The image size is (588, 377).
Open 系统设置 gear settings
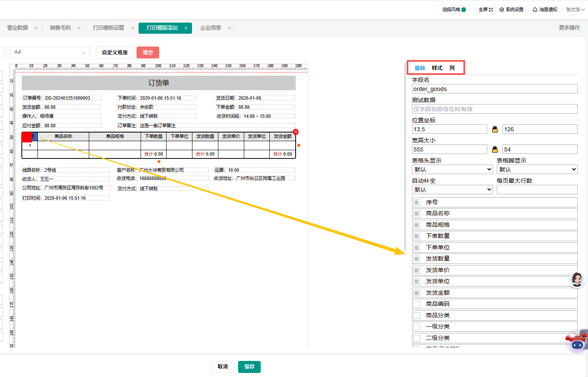pyautogui.click(x=512, y=9)
